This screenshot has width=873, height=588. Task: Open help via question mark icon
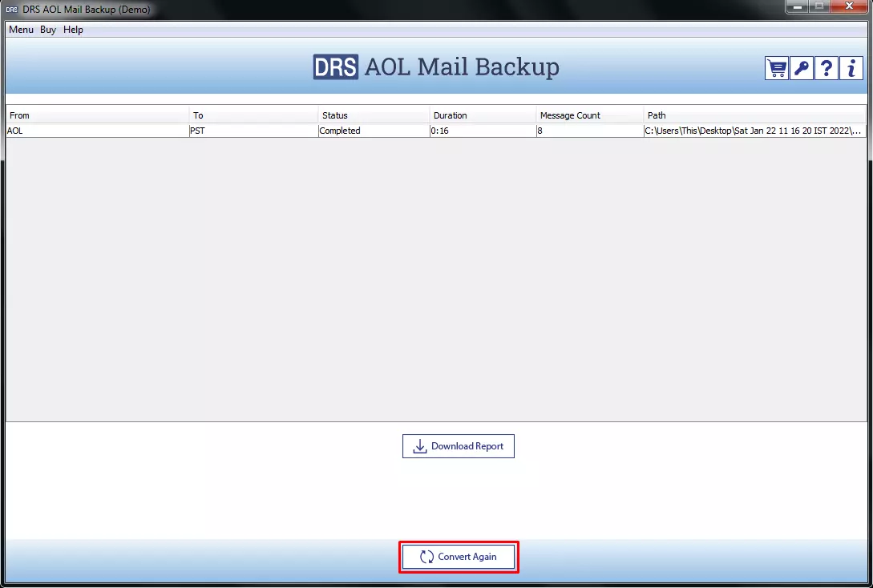pos(827,68)
